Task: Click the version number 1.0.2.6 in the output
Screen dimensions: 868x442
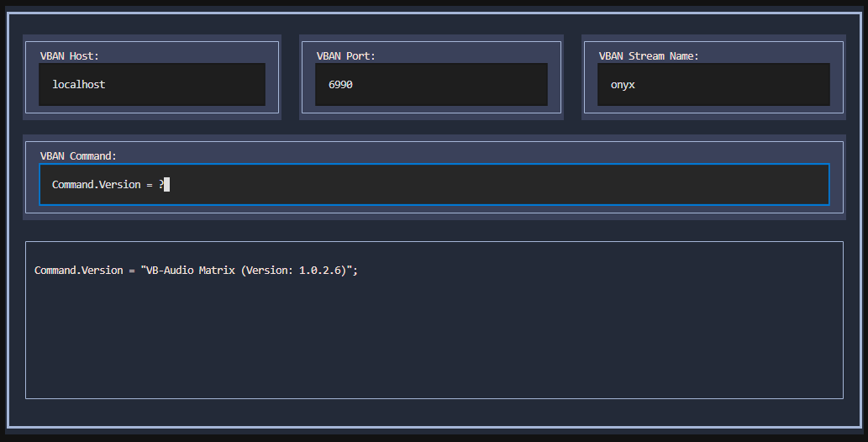Action: point(322,271)
